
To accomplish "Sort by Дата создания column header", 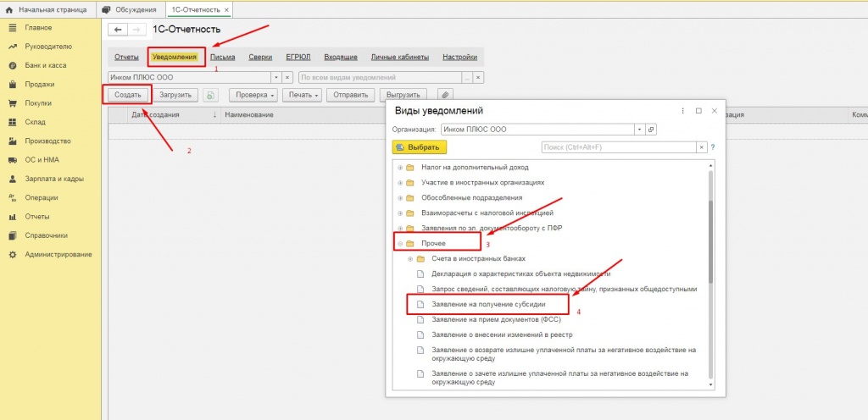I will pos(175,114).
